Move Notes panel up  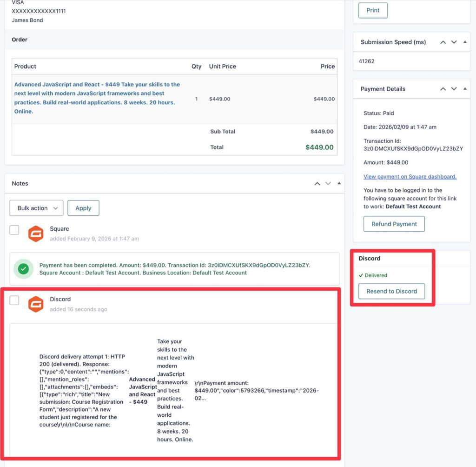pos(317,184)
